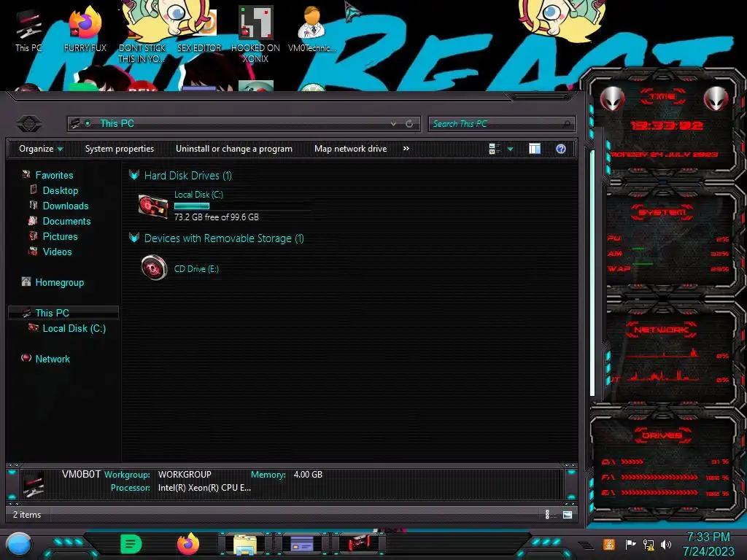Click the volume speaker tray icon
Screen dimensions: 747x560
(x=666, y=544)
